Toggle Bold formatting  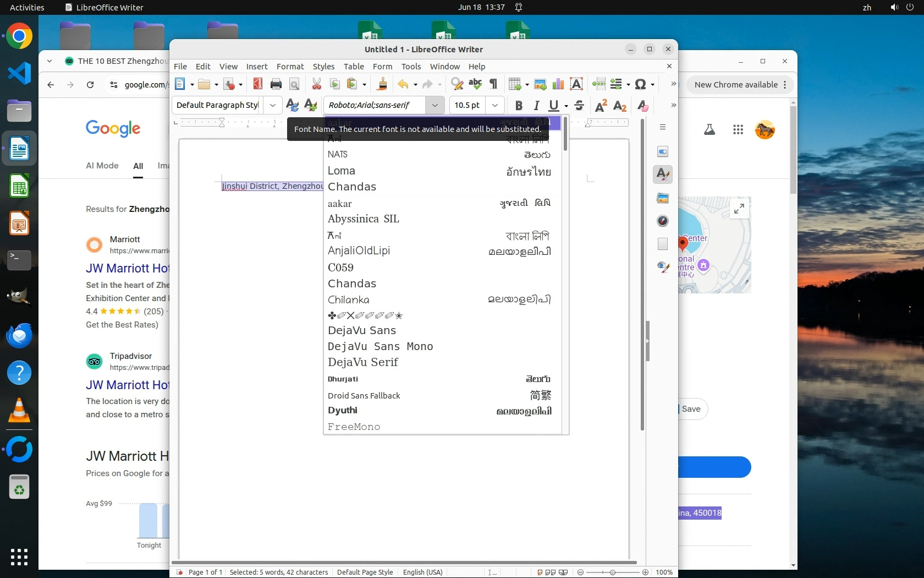pos(518,105)
